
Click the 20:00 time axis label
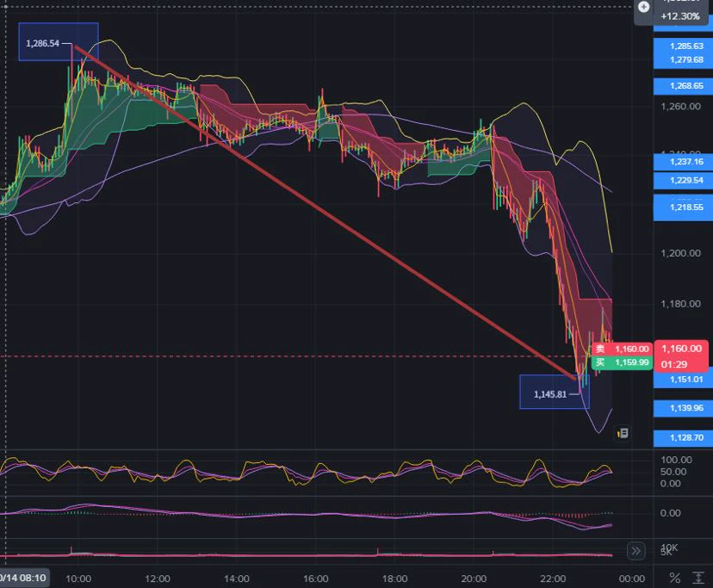pyautogui.click(x=474, y=579)
